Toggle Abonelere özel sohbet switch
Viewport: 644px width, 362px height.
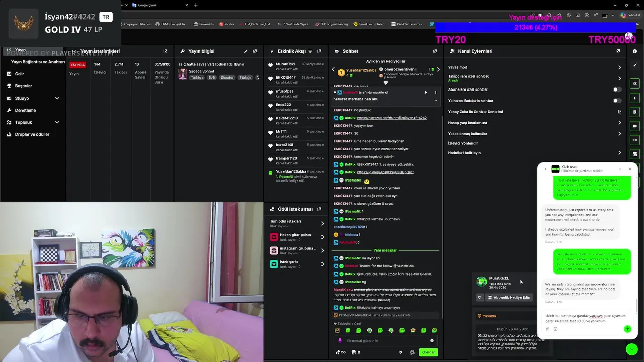(617, 89)
